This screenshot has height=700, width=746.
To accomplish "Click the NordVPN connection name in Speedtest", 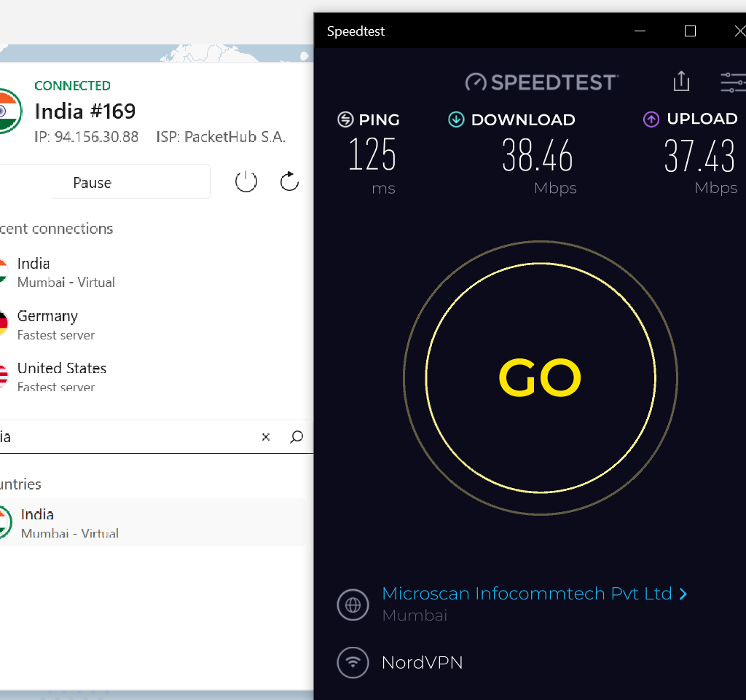I will pyautogui.click(x=422, y=662).
